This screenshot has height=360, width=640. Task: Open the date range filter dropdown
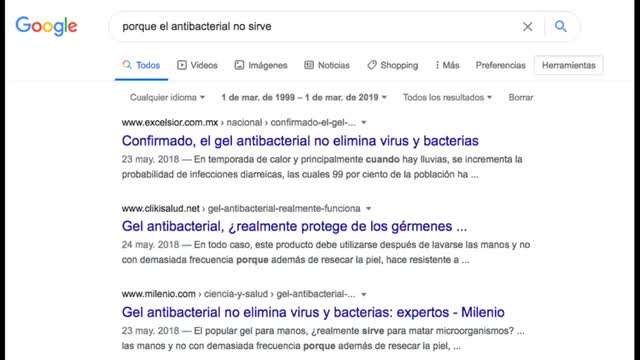tap(304, 98)
